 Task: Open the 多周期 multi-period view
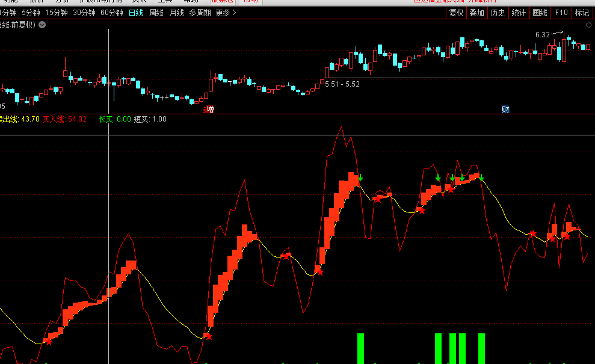[x=200, y=13]
